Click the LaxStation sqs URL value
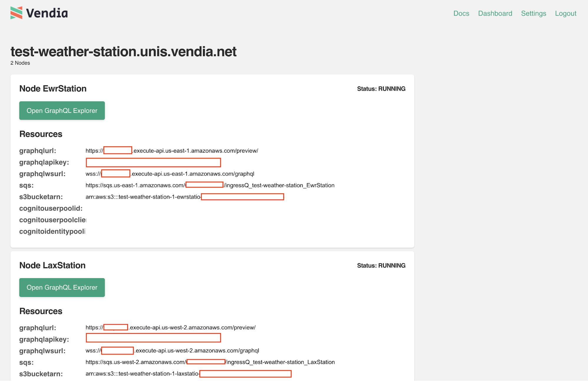Viewport: 588px width, 381px height. [x=210, y=362]
